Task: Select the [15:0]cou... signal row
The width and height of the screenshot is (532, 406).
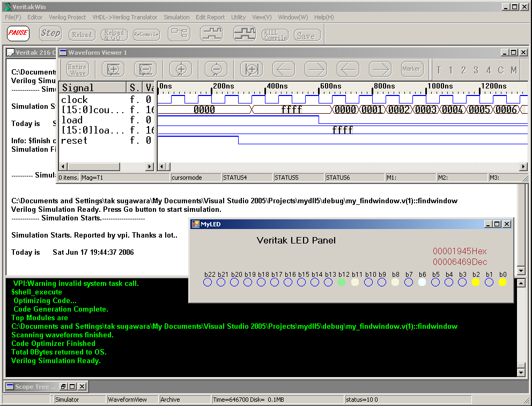Action: point(107,110)
